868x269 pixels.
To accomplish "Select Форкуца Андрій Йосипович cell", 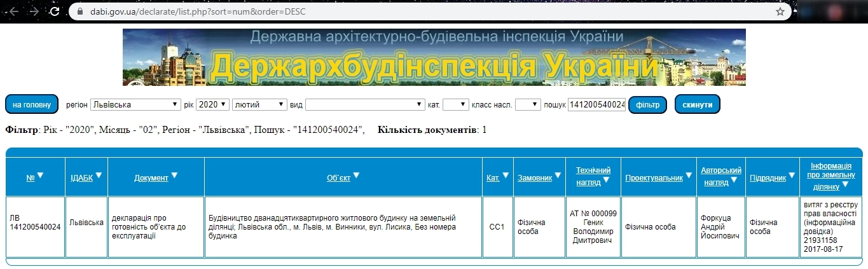I will point(721,227).
